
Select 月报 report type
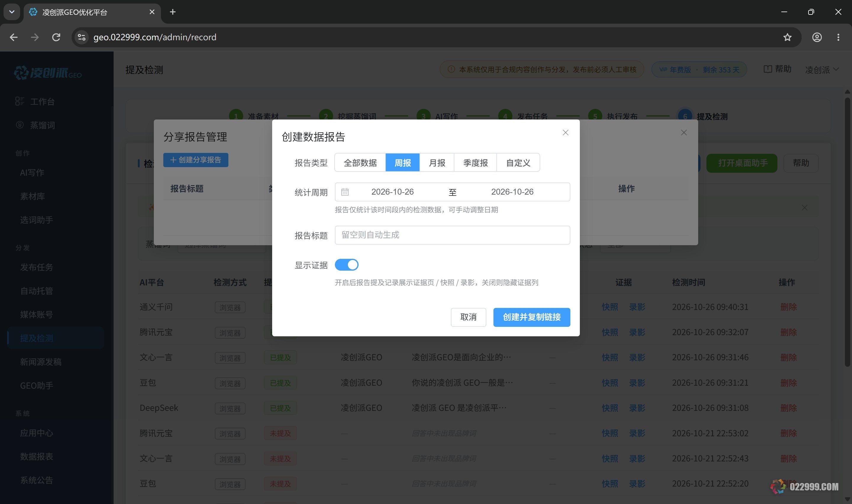coord(437,163)
